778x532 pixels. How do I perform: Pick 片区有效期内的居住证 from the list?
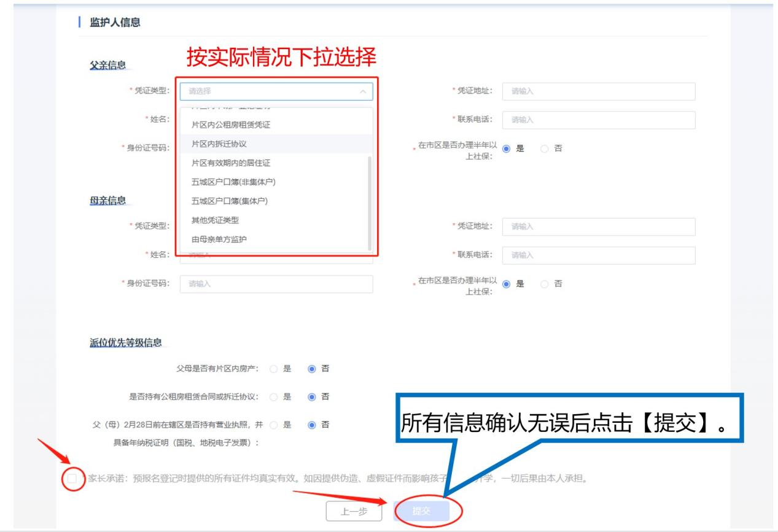[231, 163]
